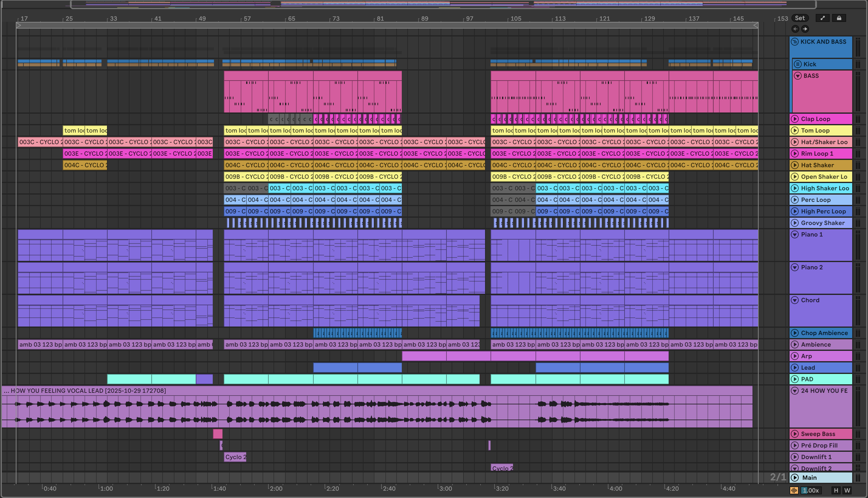Click the W optimize width button
The image size is (868, 498).
point(847,490)
